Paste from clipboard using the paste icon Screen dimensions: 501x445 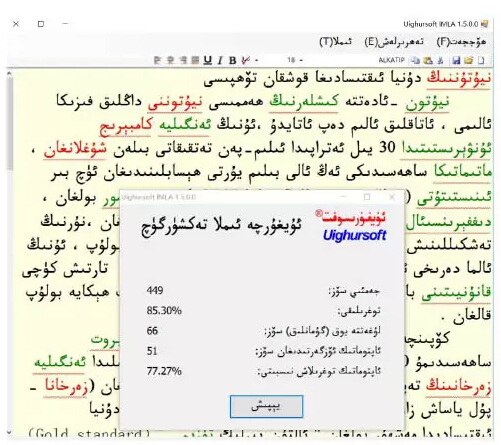[x=428, y=60]
